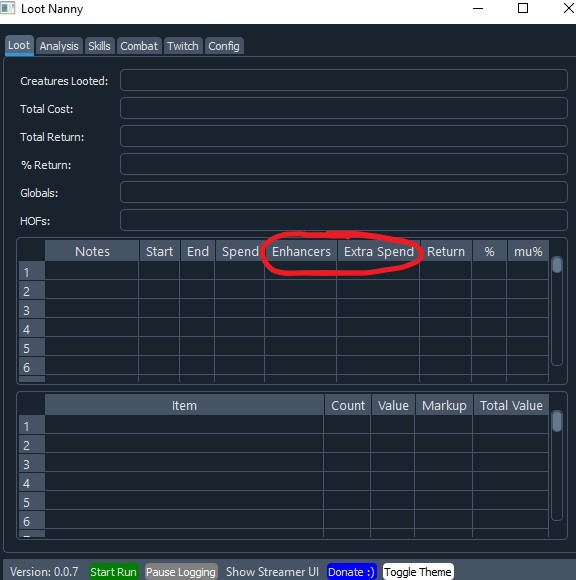The height and width of the screenshot is (580, 576).
Task: Click the End column header
Action: tap(198, 251)
